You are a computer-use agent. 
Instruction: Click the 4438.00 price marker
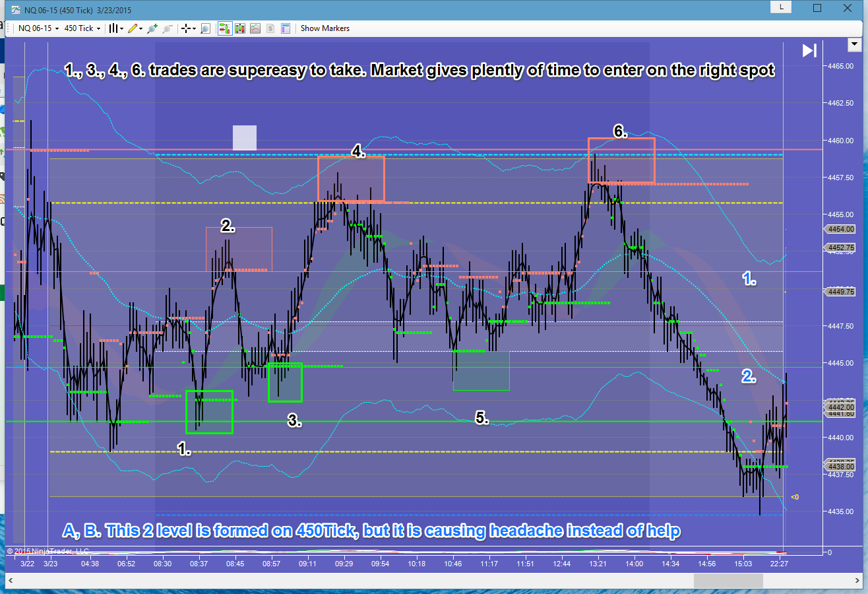[x=839, y=466]
